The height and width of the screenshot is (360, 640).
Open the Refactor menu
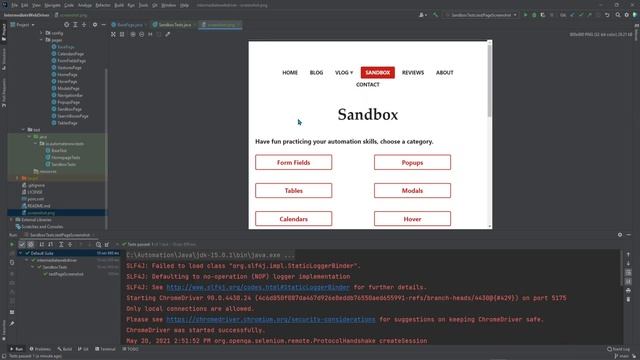click(103, 5)
